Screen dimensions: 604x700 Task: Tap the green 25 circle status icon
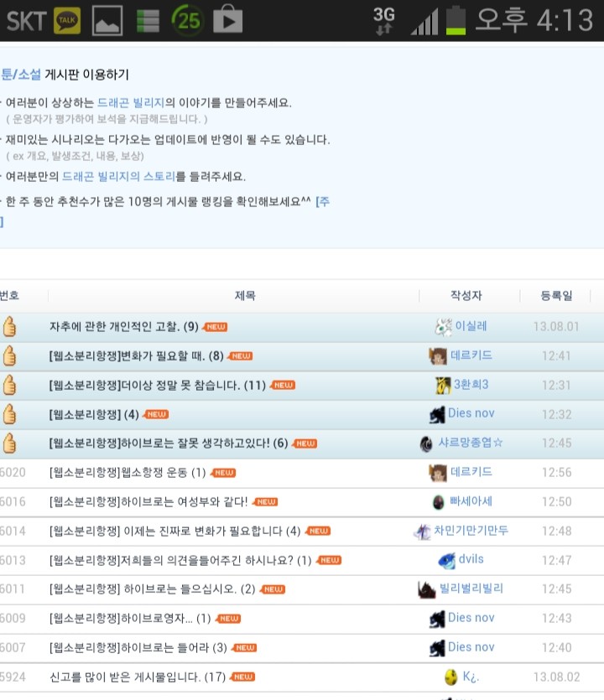(188, 20)
